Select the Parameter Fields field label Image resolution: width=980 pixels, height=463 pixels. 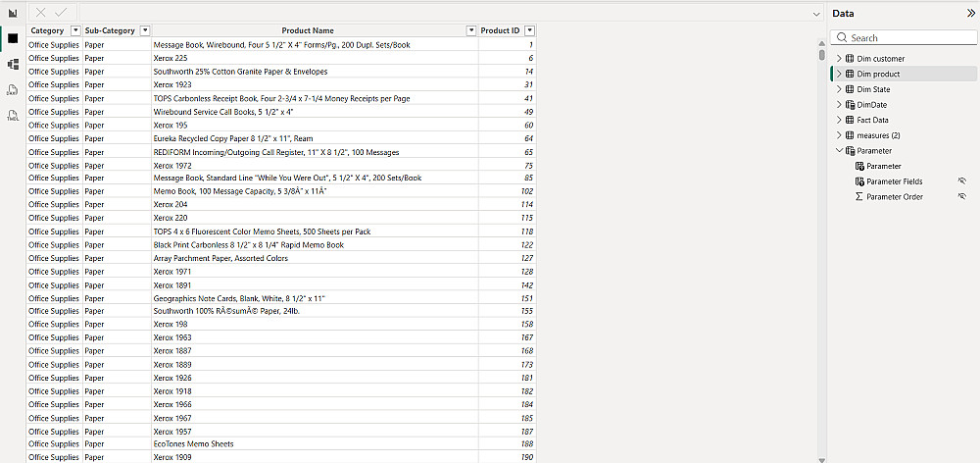(x=895, y=181)
